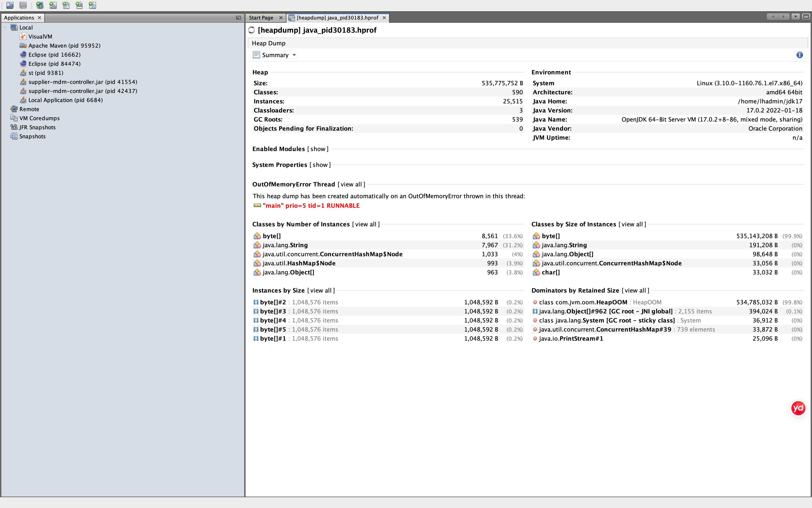Image resolution: width=812 pixels, height=508 pixels.
Task: Select the Snapshots node icon
Action: pos(14,136)
